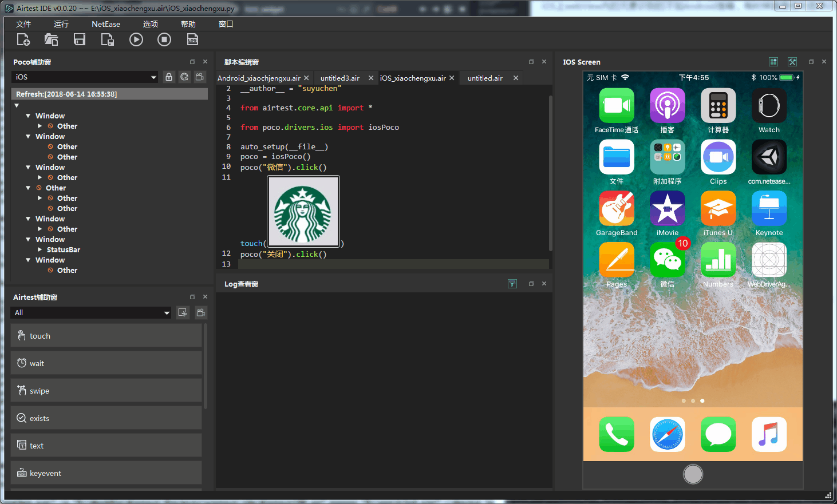The image size is (837, 504).
Task: Tap the Podcasts (播客) app icon
Action: 668,106
